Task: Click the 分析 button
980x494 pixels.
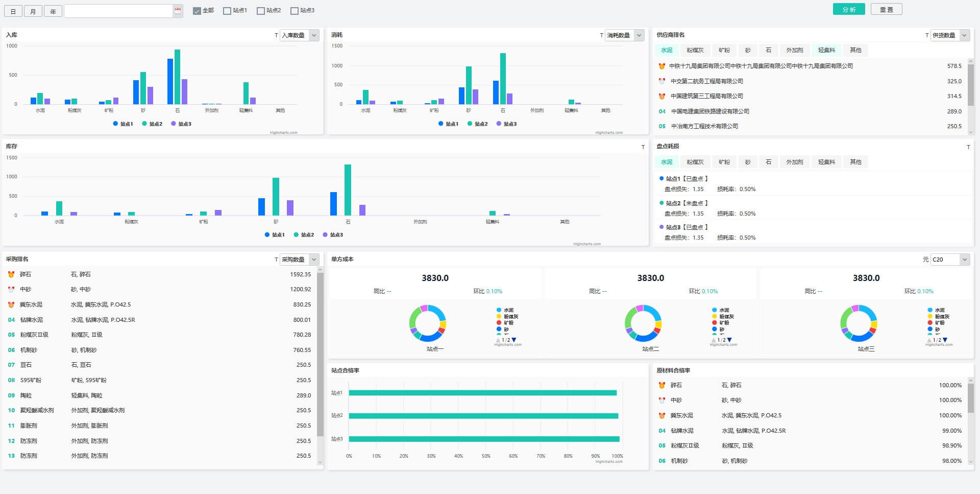Action: click(848, 10)
